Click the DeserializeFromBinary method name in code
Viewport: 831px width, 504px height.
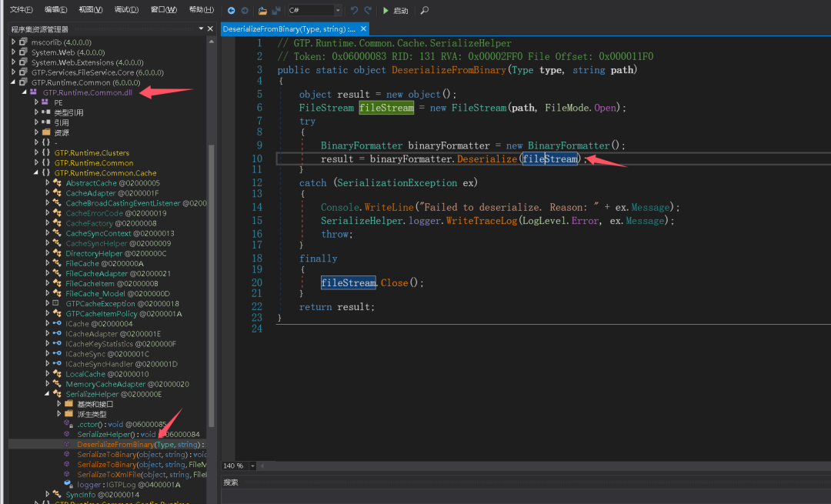tap(449, 70)
